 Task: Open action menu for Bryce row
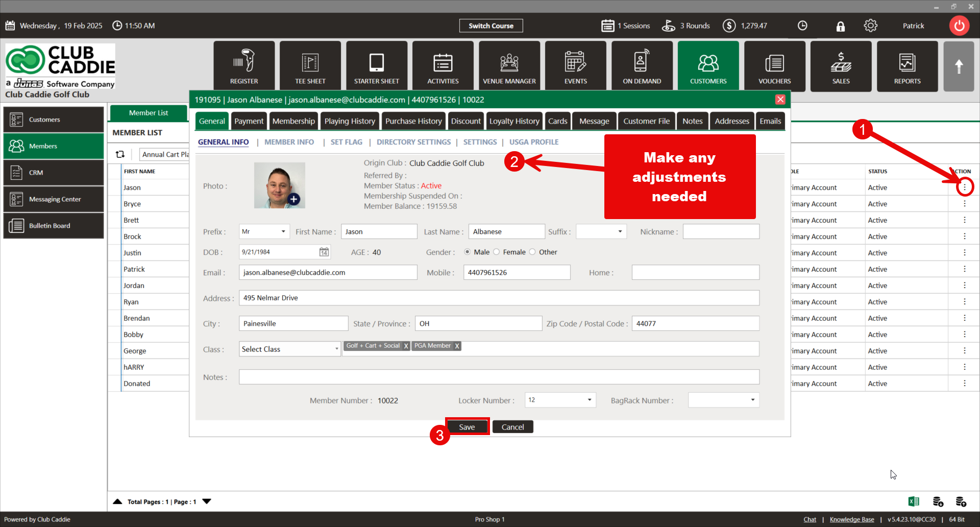click(965, 204)
